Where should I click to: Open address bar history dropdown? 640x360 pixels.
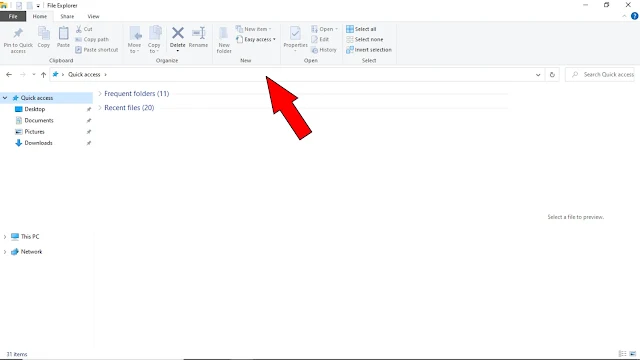(538, 75)
